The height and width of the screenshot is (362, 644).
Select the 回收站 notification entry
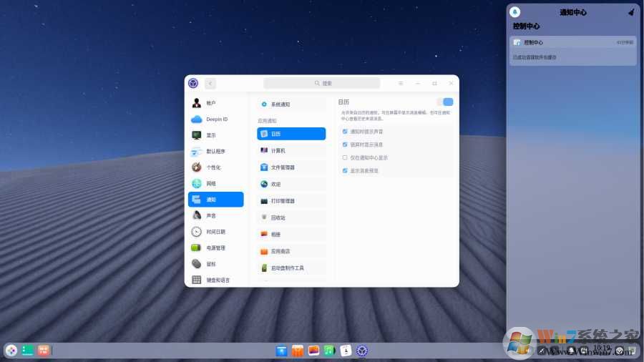point(291,217)
